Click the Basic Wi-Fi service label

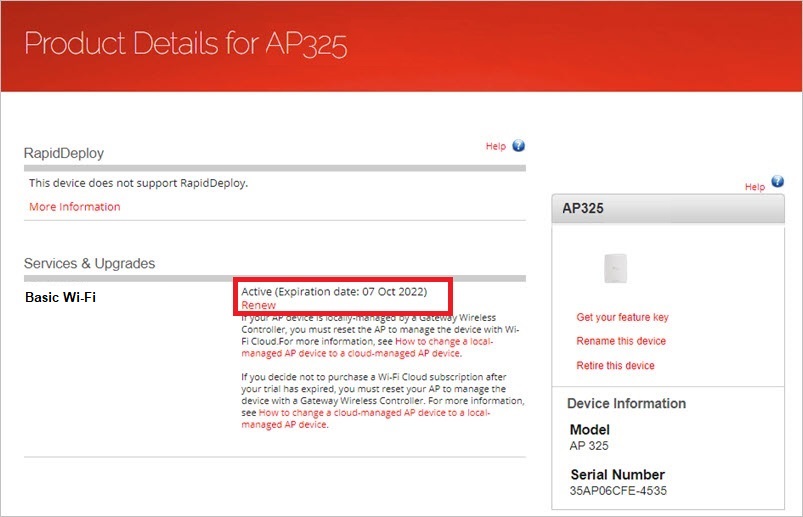point(60,297)
